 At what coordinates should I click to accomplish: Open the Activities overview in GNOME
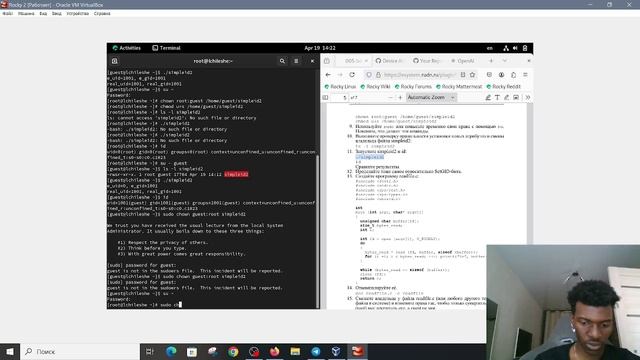coord(127,48)
